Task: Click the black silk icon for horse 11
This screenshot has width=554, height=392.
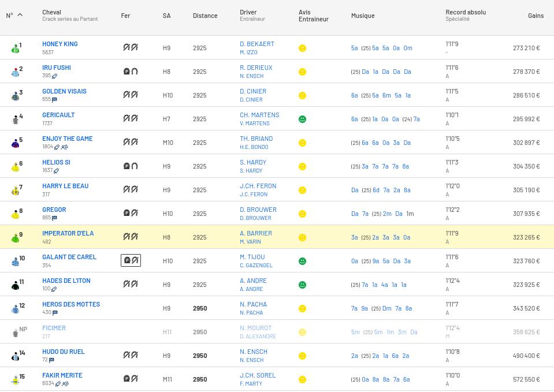Action: pos(15,285)
